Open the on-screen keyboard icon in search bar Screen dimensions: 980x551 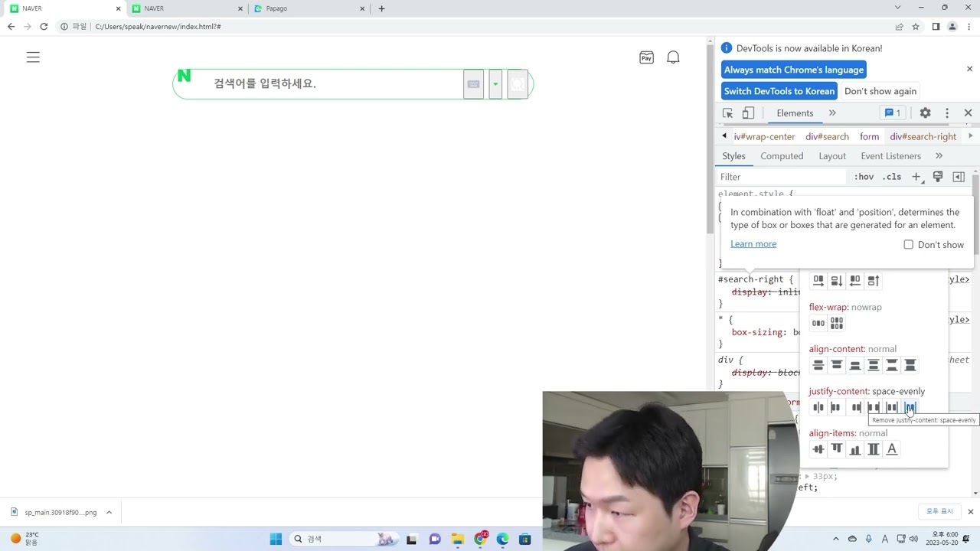click(x=473, y=84)
